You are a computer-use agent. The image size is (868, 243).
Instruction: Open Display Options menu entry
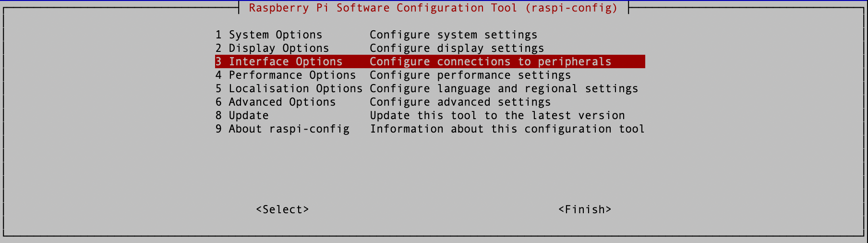point(430,49)
